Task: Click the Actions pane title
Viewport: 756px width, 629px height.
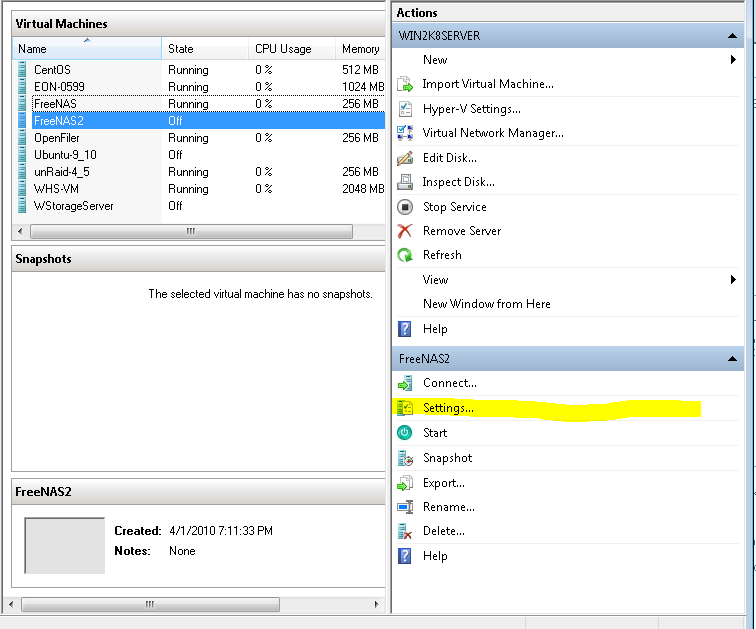Action: click(x=417, y=13)
